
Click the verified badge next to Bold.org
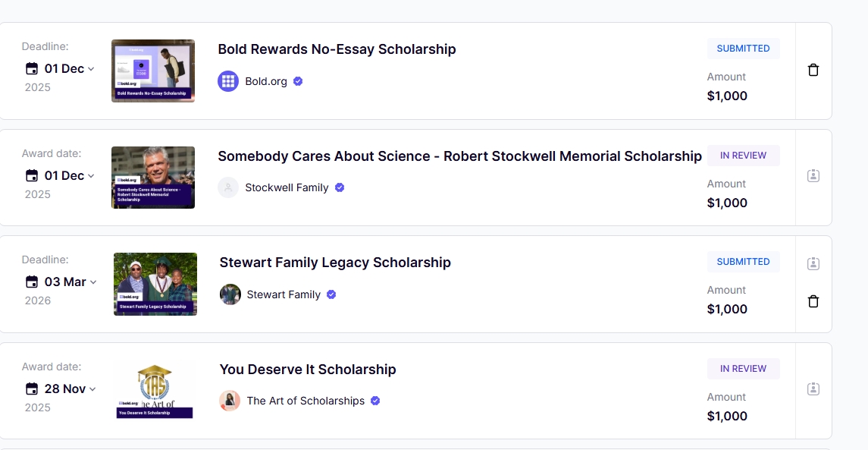click(x=298, y=81)
